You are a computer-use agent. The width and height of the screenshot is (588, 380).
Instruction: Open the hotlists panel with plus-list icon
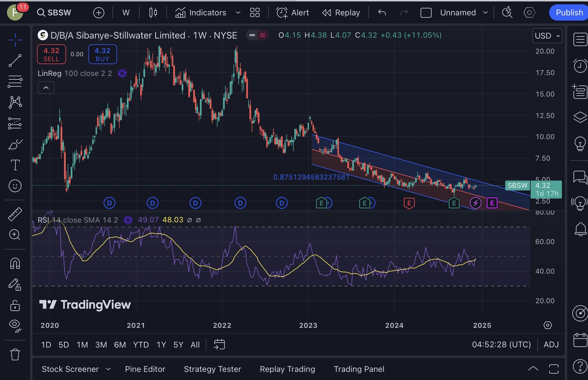pos(580,91)
